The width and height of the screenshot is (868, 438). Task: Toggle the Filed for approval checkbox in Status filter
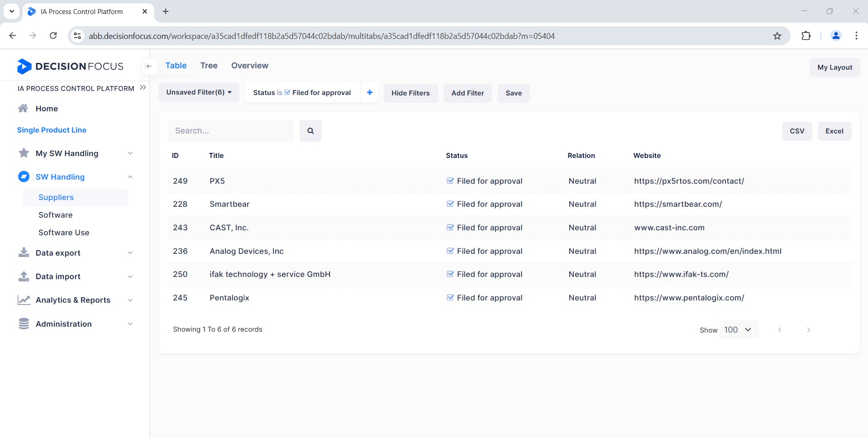[287, 92]
